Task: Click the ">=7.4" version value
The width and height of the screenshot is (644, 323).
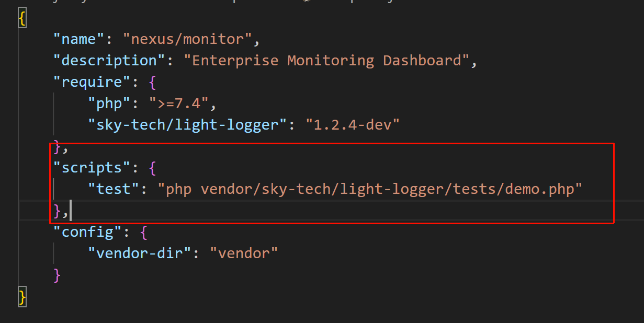Action: pyautogui.click(x=179, y=103)
